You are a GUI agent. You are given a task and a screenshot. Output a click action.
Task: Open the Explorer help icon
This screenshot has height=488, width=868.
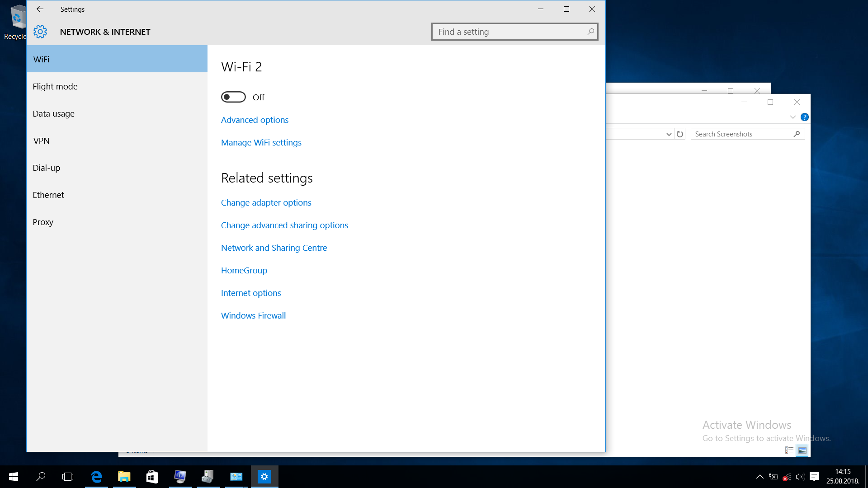click(x=805, y=117)
